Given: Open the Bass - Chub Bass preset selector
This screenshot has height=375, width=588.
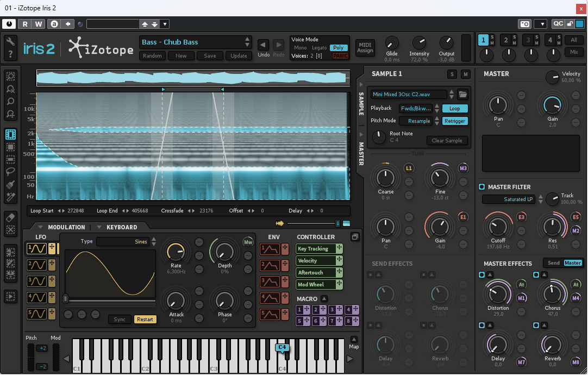Looking at the screenshot, I should click(x=195, y=42).
